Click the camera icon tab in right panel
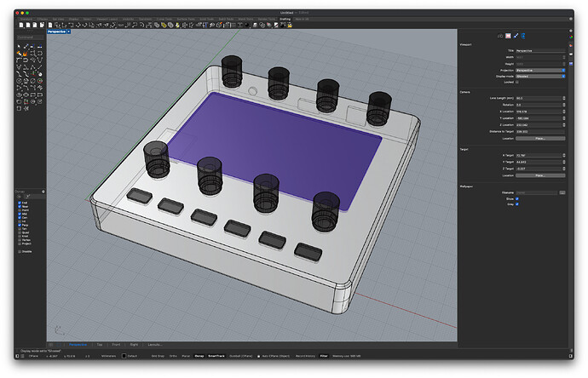This screenshot has height=378, width=588. pyautogui.click(x=500, y=37)
